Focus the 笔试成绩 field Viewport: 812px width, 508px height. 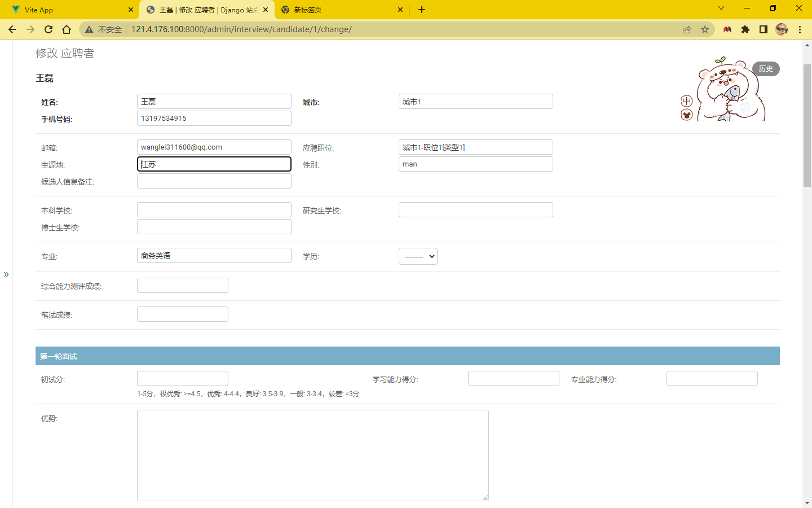coord(183,314)
